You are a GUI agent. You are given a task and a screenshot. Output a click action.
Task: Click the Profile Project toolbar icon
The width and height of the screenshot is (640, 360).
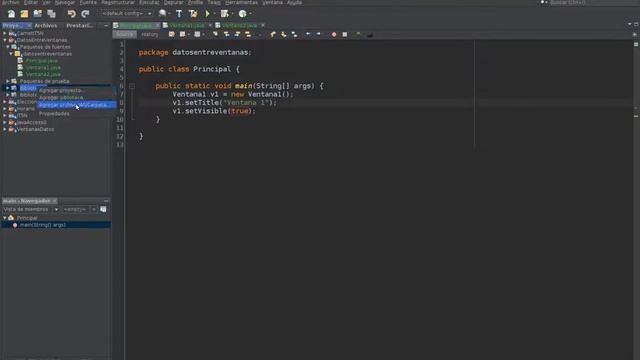point(242,13)
